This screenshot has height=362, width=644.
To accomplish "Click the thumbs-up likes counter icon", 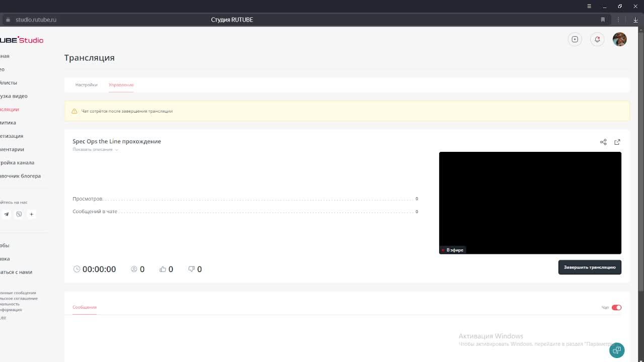I will point(163,269).
